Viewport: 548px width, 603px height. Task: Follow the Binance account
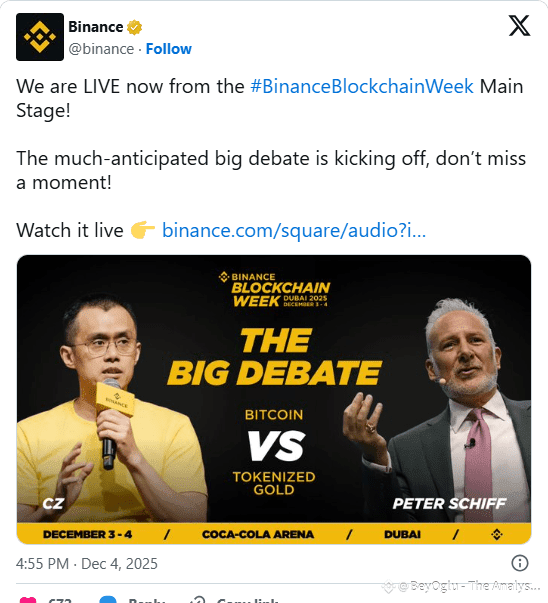pyautogui.click(x=168, y=49)
